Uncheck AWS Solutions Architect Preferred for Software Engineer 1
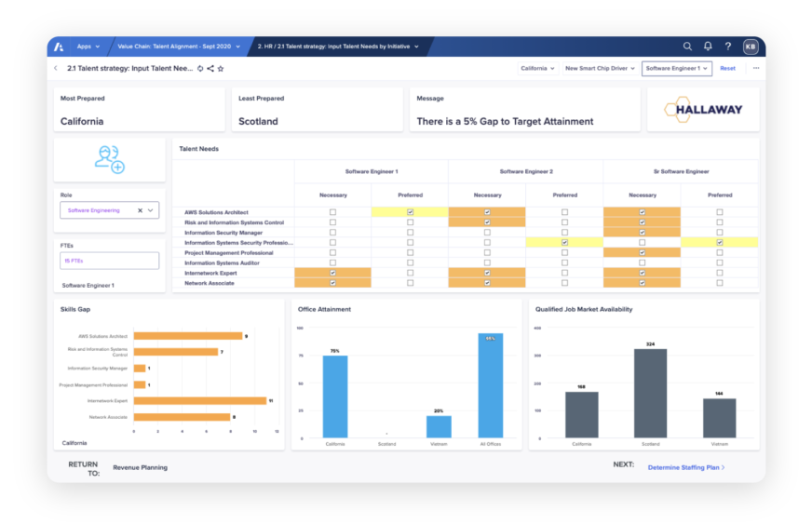The width and height of the screenshot is (812, 524). point(410,212)
